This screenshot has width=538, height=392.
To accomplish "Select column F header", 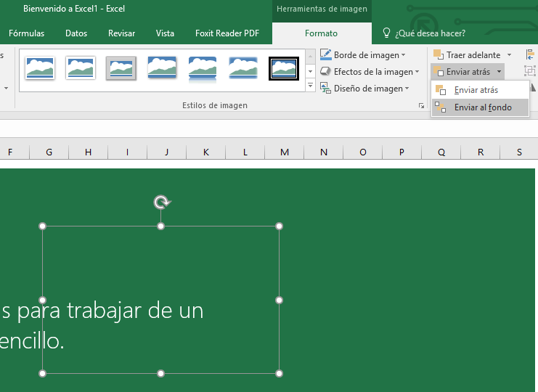I will [10, 152].
